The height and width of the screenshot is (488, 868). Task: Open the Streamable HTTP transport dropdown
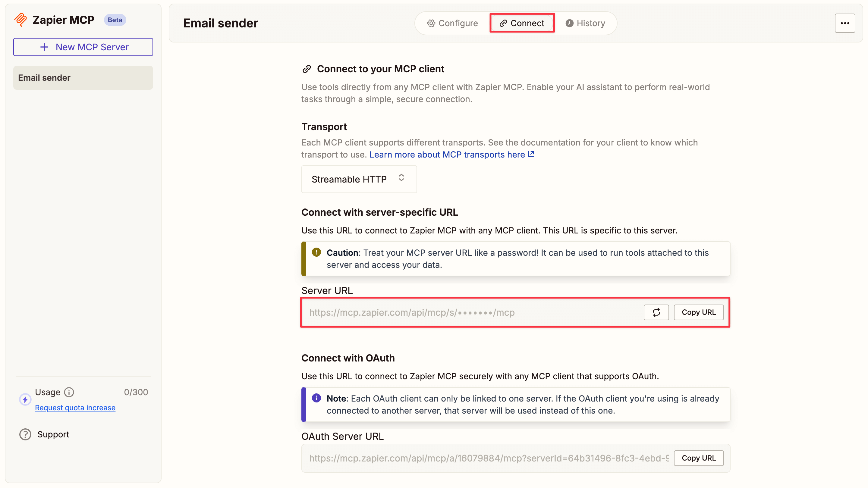pyautogui.click(x=359, y=179)
